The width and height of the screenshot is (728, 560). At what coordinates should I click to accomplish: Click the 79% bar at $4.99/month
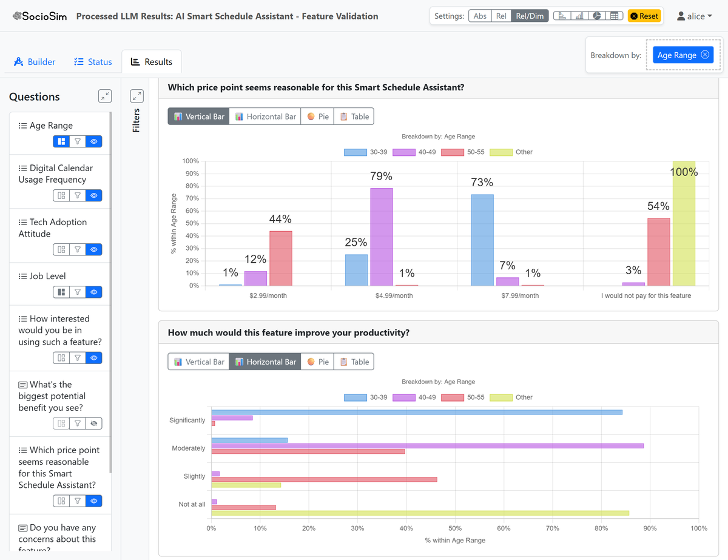coord(382,237)
